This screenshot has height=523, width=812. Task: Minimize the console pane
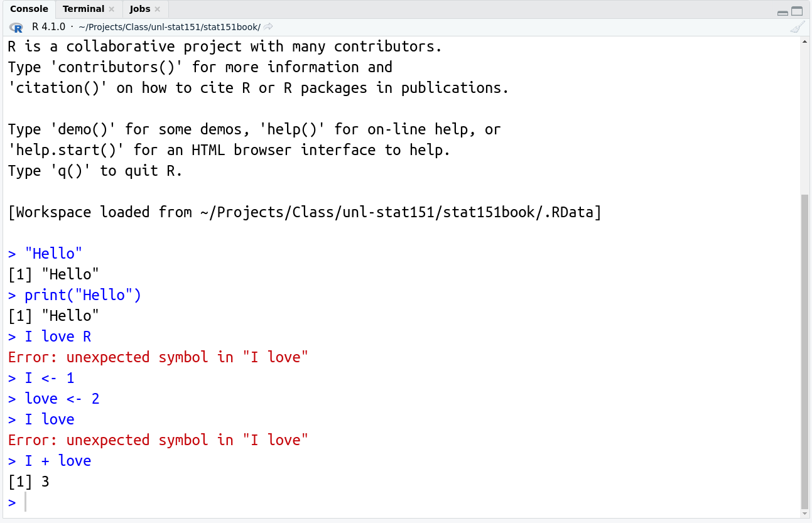click(x=782, y=12)
